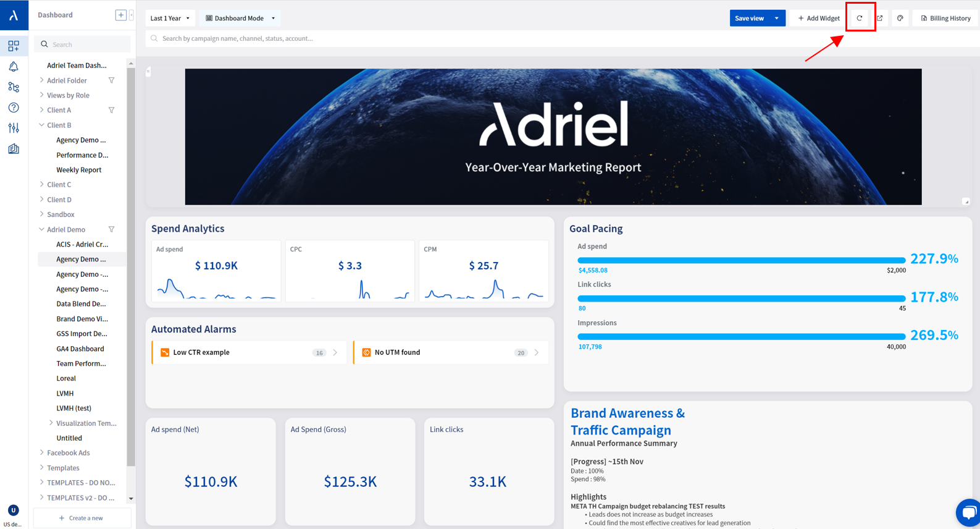The width and height of the screenshot is (980, 529).
Task: Click the Link clicks 33.1K value
Action: click(488, 481)
